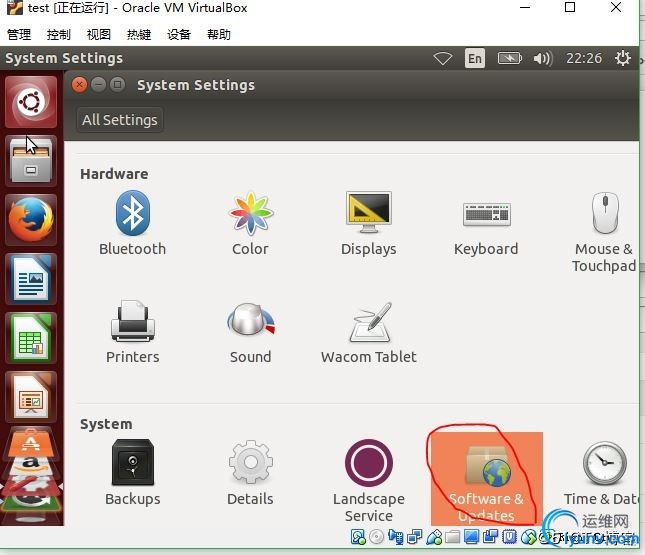Click the VirtualBox display status icon

click(471, 536)
